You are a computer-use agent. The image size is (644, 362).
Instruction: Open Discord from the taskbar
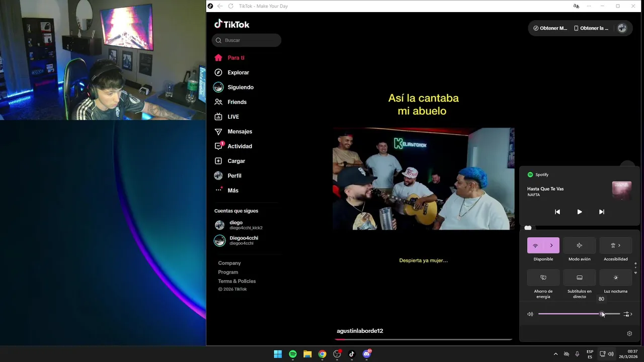tap(367, 354)
